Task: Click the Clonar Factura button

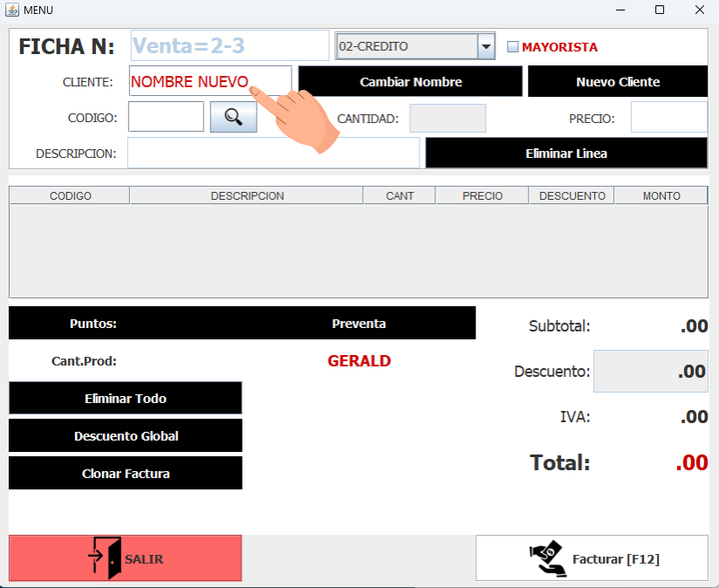Action: point(125,474)
